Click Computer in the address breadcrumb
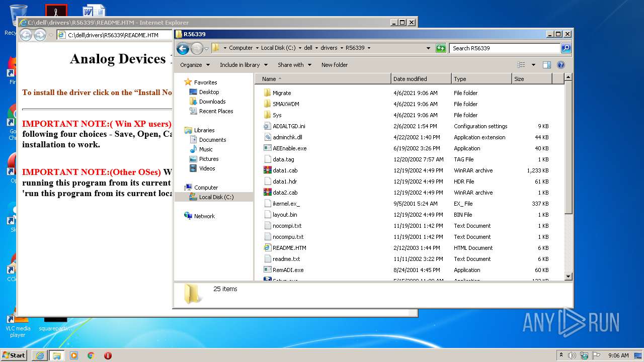This screenshot has width=644, height=362. click(240, 48)
